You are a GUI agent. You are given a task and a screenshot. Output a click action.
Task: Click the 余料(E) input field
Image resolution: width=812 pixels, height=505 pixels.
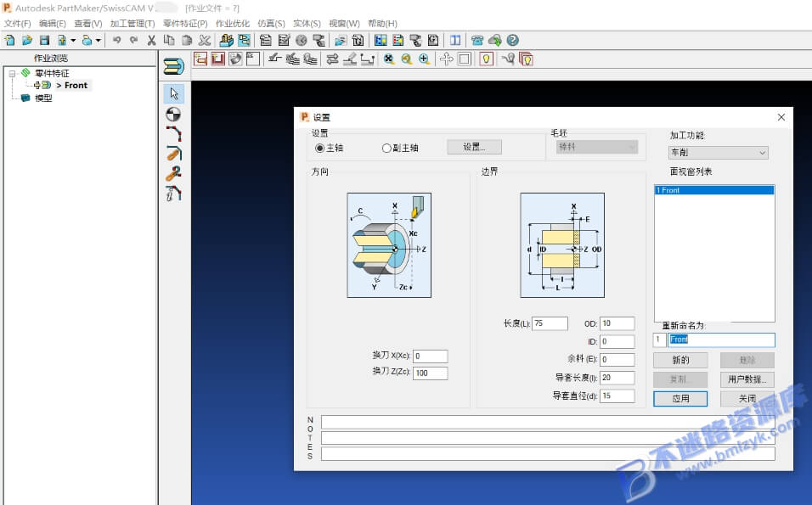pyautogui.click(x=617, y=360)
